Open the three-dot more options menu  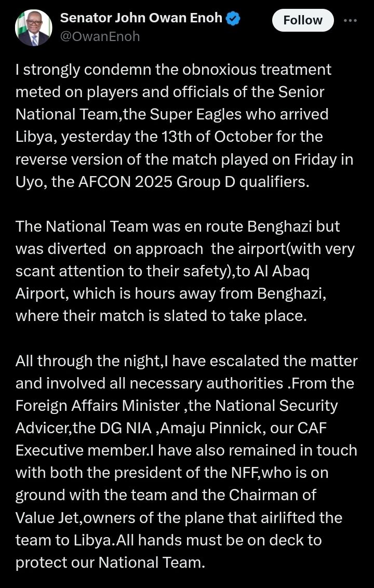coord(351,20)
